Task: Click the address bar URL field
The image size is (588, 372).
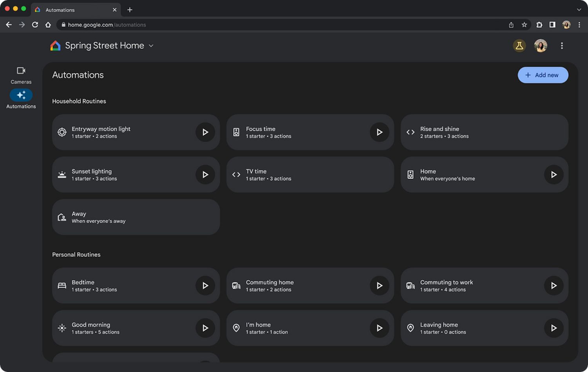Action: [x=274, y=25]
